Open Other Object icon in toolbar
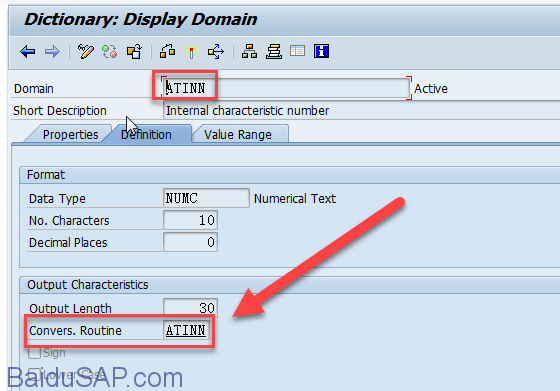 point(134,52)
